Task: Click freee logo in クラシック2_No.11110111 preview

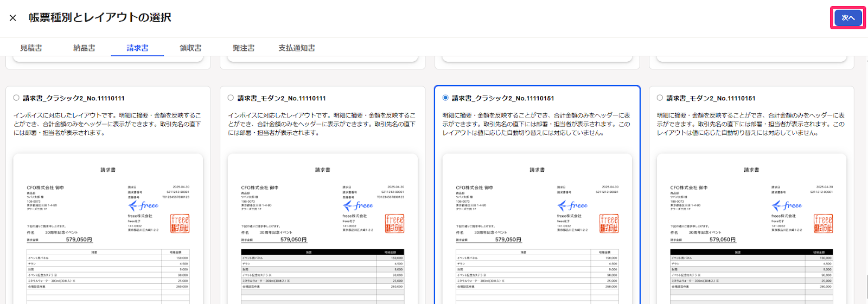Action: pos(143,206)
